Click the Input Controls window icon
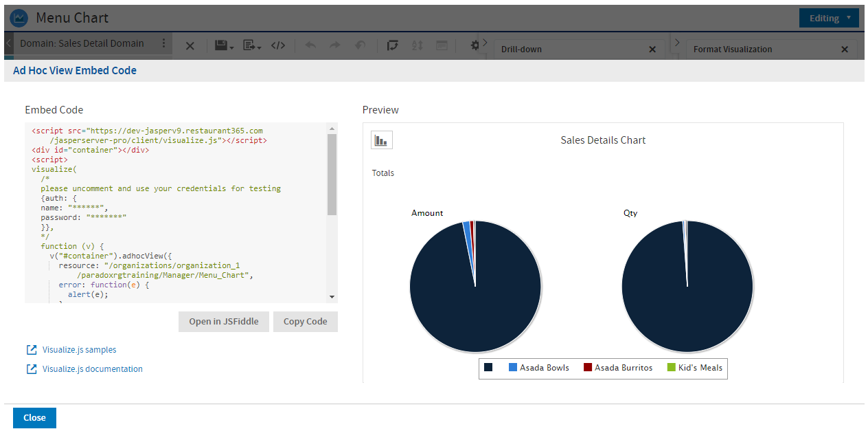The height and width of the screenshot is (429, 868). [x=442, y=45]
